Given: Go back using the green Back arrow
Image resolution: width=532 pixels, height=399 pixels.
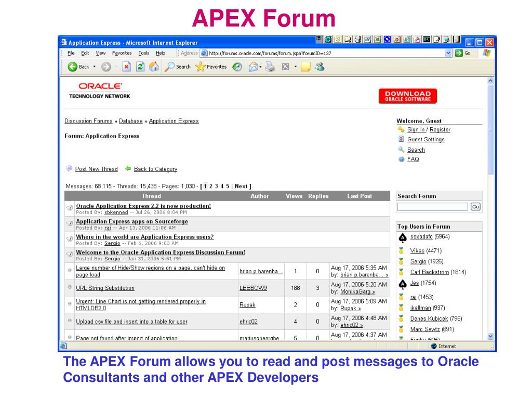Looking at the screenshot, I should [73, 66].
